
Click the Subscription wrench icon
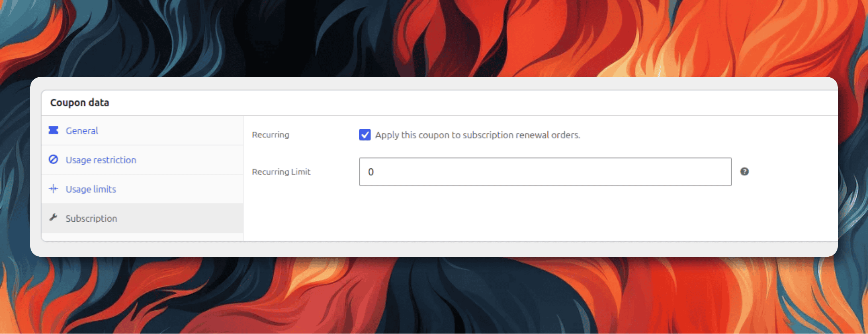tap(53, 218)
